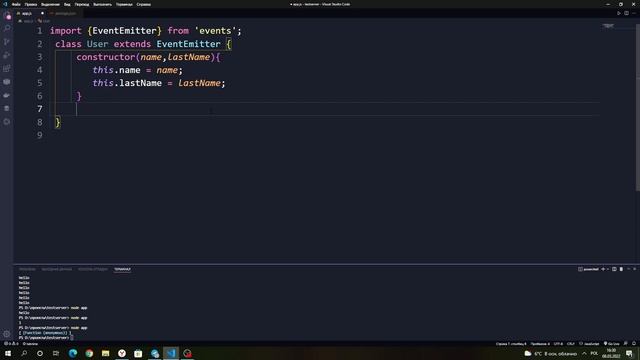This screenshot has height=360, width=640.
Task: Switch to the package.json editor tab
Action: click(63, 13)
